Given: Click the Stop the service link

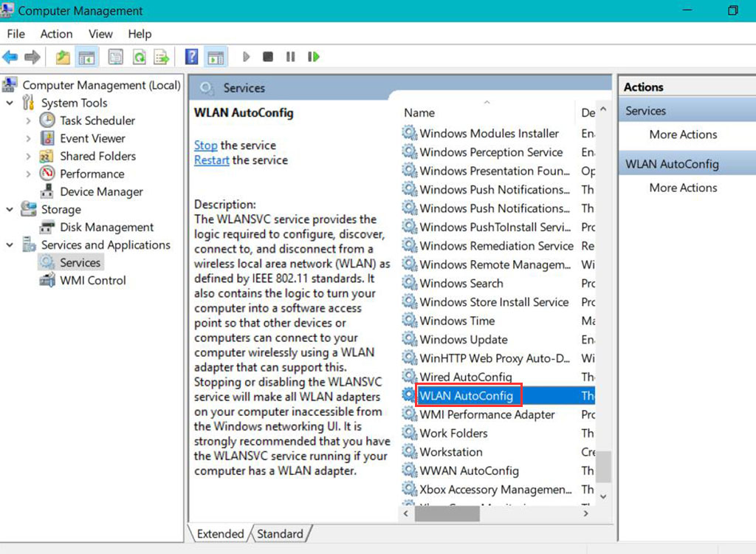Looking at the screenshot, I should 206,146.
